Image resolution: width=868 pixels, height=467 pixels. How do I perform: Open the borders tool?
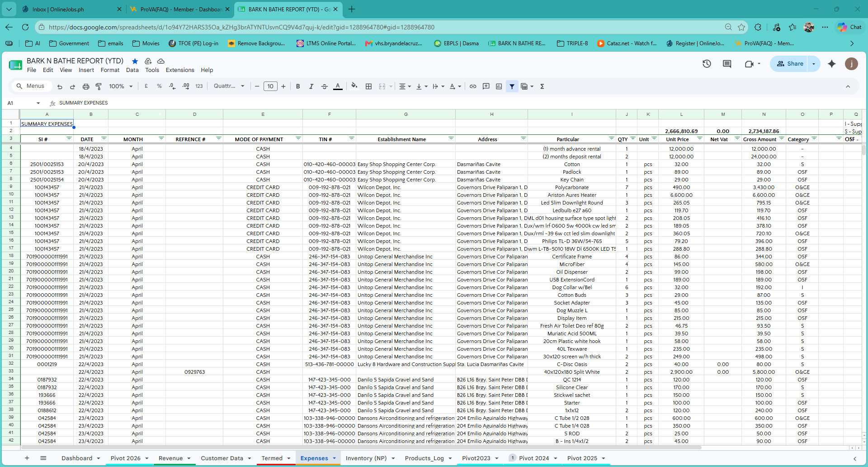368,86
